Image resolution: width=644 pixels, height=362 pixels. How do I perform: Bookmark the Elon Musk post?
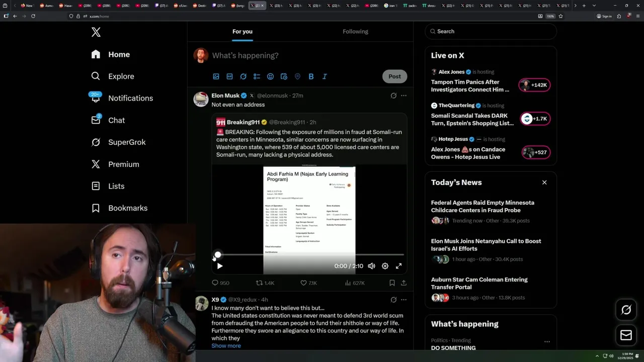pos(392,283)
